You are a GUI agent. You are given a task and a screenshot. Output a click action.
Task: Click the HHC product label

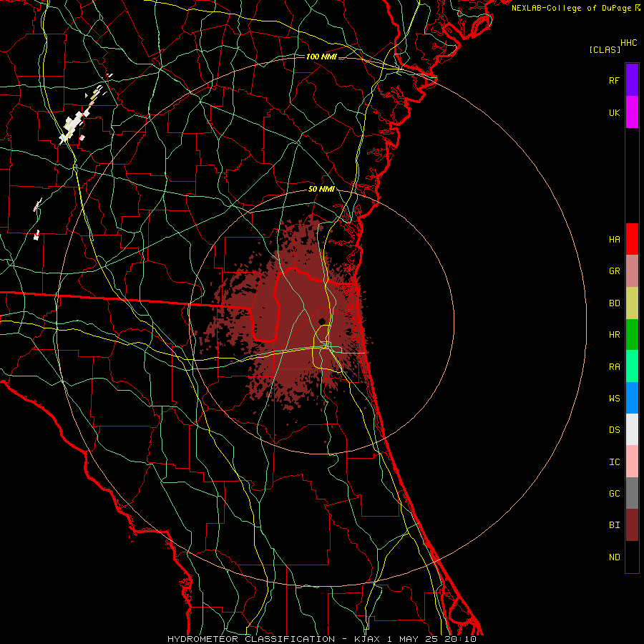tap(629, 43)
